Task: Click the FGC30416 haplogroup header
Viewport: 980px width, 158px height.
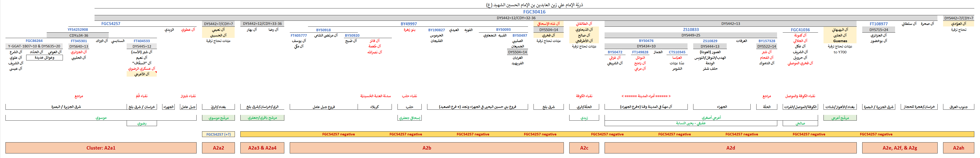Action: [534, 12]
